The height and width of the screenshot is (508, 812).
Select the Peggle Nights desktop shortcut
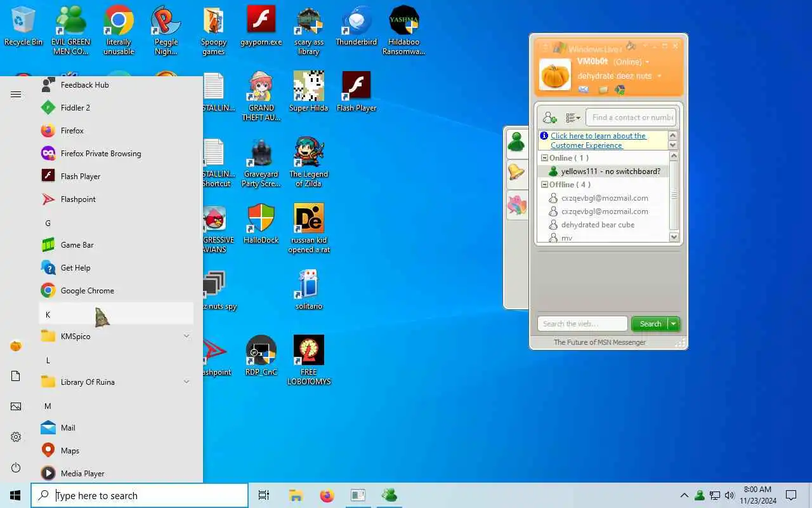pos(166,30)
